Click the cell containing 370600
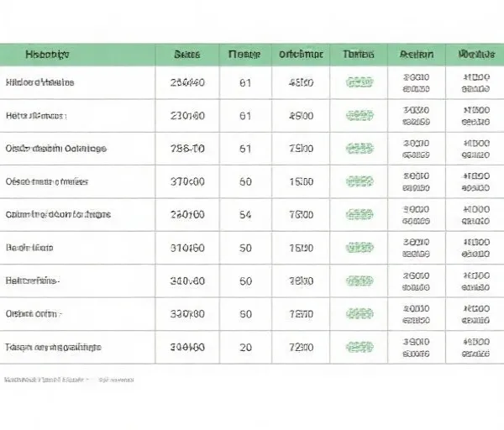 (186, 181)
